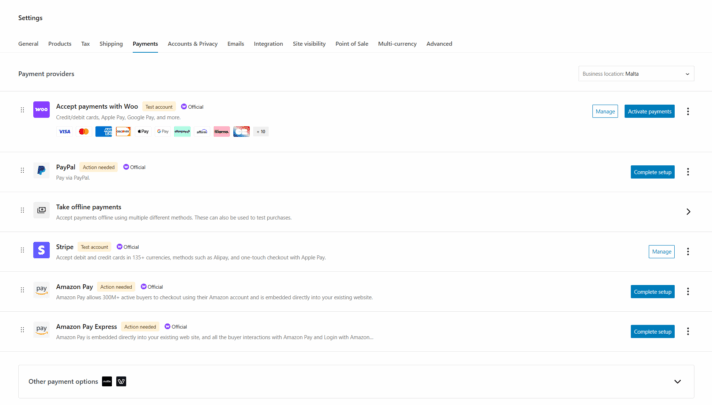
Task: Open the three-dot menu for Amazon Pay
Action: coord(688,291)
